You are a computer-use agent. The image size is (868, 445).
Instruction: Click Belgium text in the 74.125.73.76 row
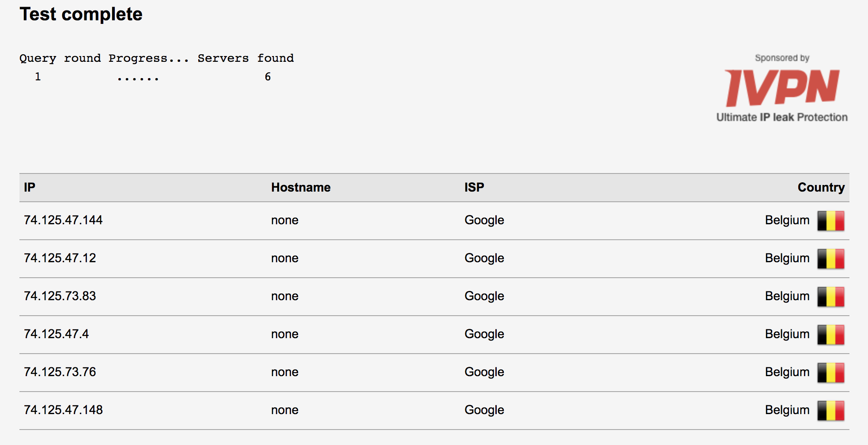click(x=787, y=372)
